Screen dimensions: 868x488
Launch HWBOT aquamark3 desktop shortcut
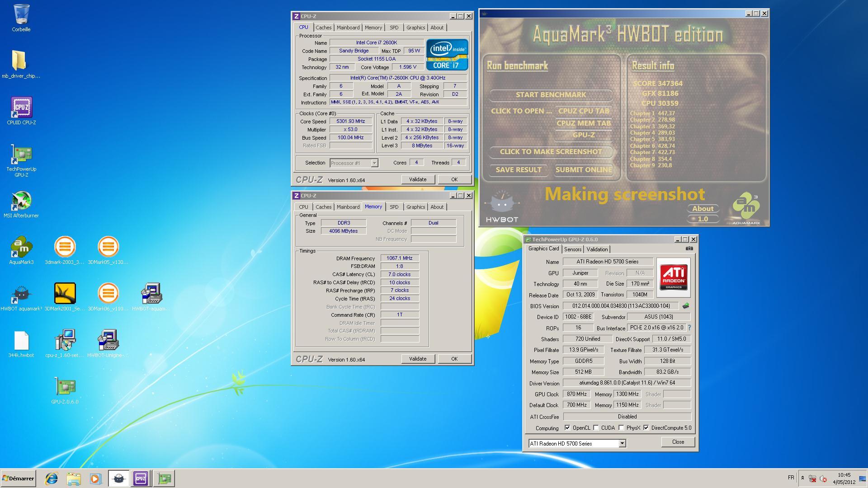(21, 297)
